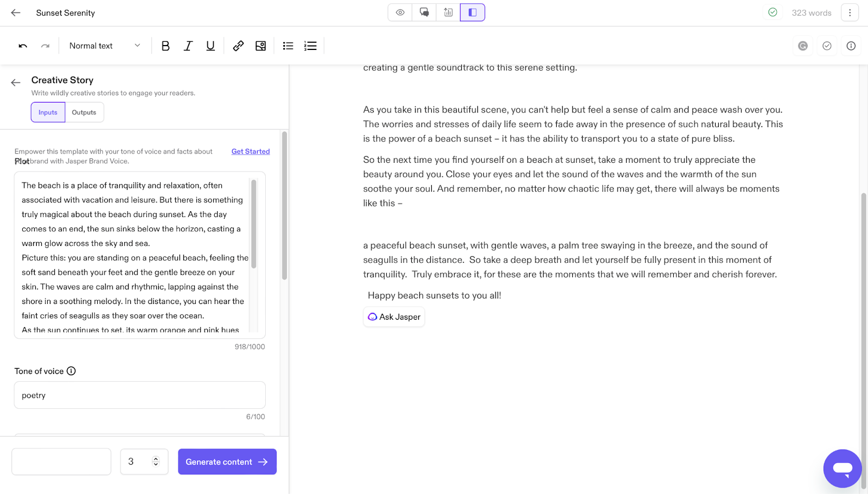
Task: Switch to focus (eye) view mode
Action: coord(400,12)
